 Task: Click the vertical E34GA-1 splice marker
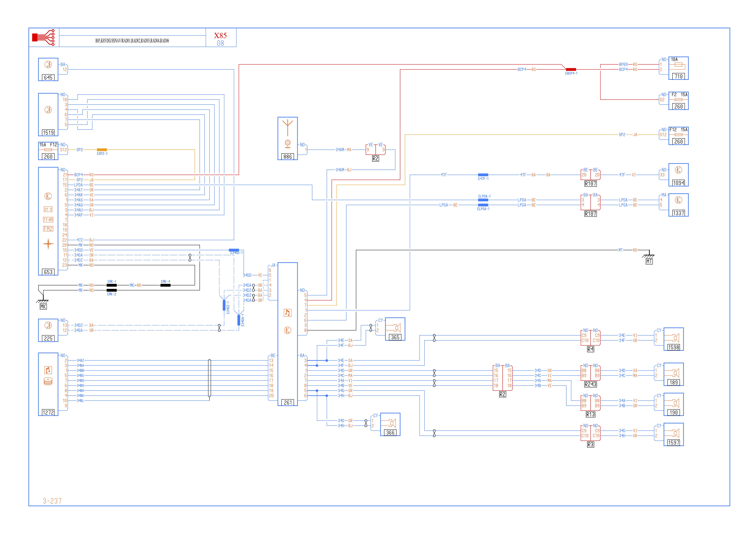(x=239, y=320)
